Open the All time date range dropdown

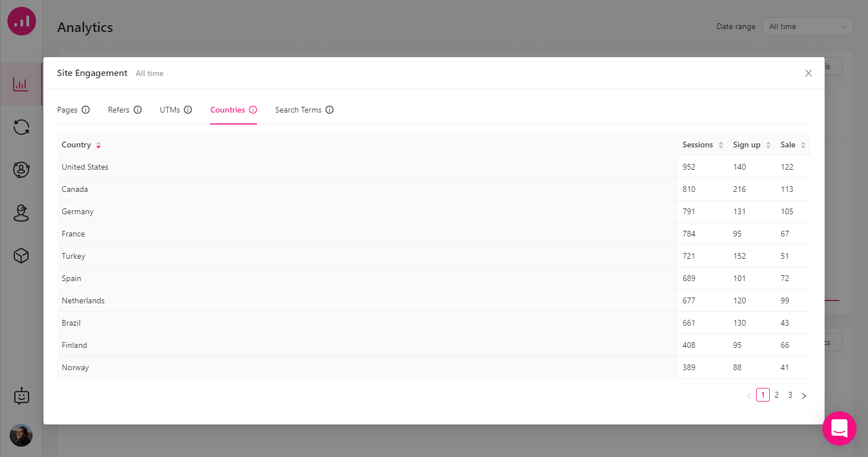click(807, 26)
